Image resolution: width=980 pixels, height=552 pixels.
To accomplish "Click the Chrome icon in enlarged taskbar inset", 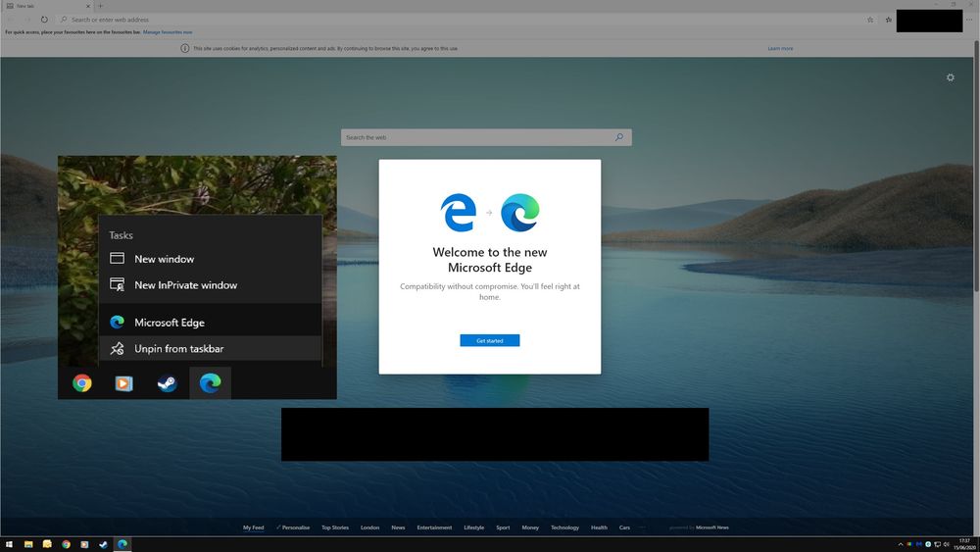I will (82, 382).
